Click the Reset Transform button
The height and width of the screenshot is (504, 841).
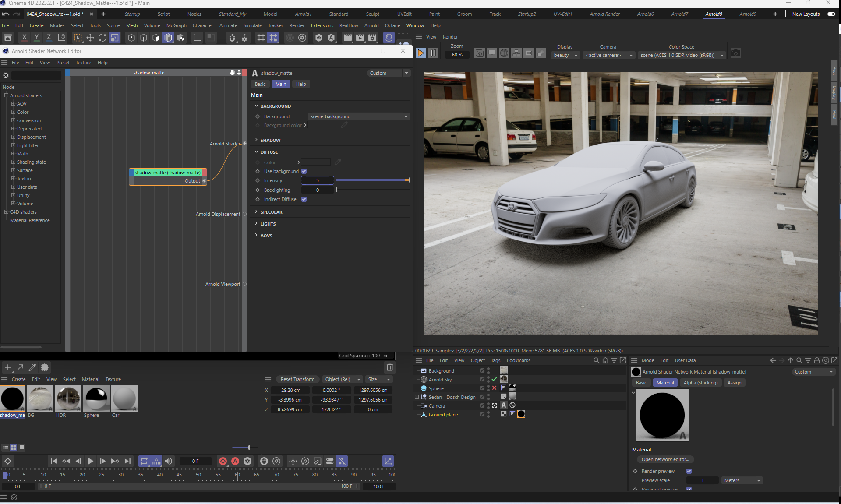pos(297,379)
